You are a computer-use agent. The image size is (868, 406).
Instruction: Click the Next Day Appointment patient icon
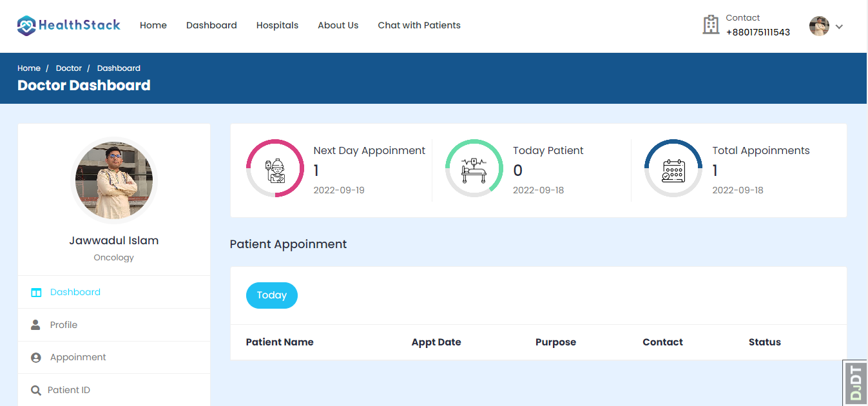[x=275, y=169]
